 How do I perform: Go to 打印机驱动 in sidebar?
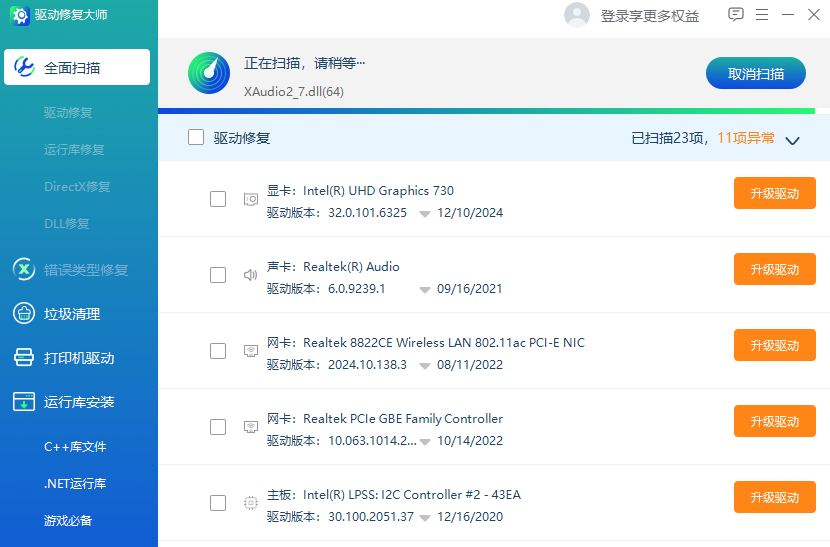coord(79,358)
